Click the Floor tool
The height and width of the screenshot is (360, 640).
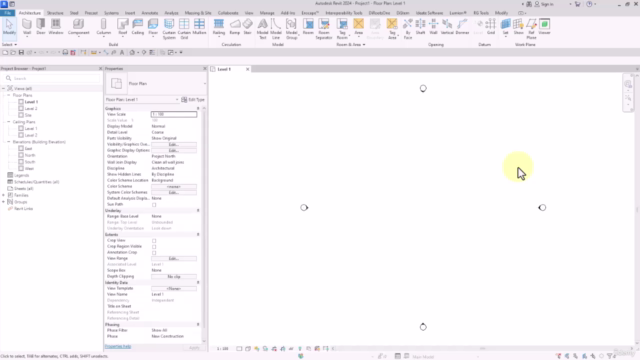coord(153,27)
